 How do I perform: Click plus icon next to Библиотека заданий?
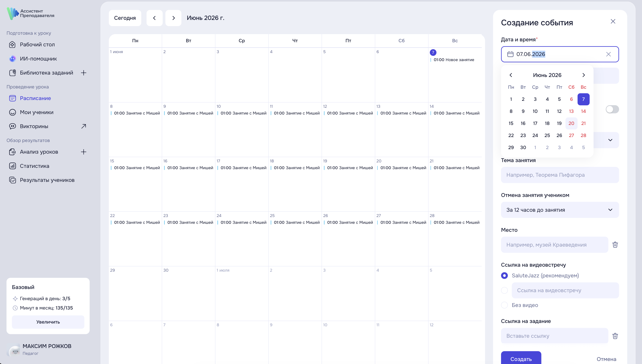[84, 73]
